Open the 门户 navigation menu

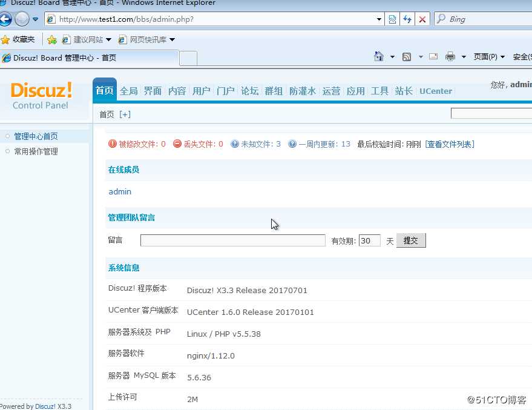click(x=226, y=91)
